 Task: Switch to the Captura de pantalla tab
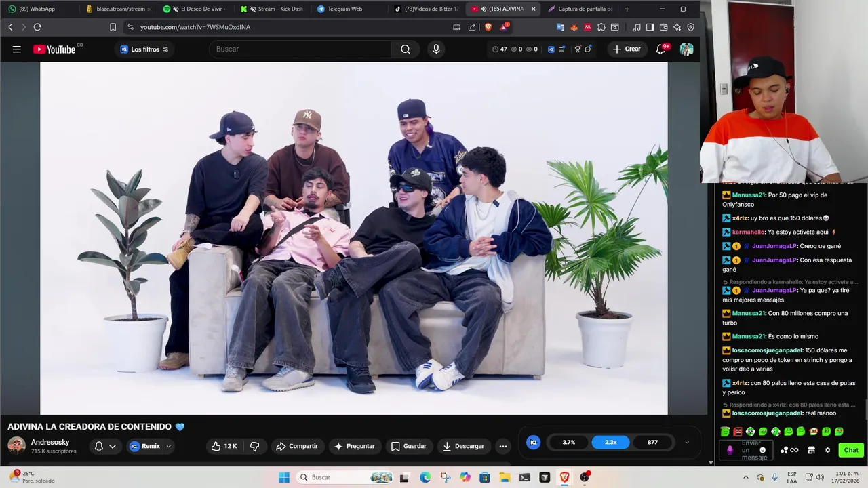581,9
